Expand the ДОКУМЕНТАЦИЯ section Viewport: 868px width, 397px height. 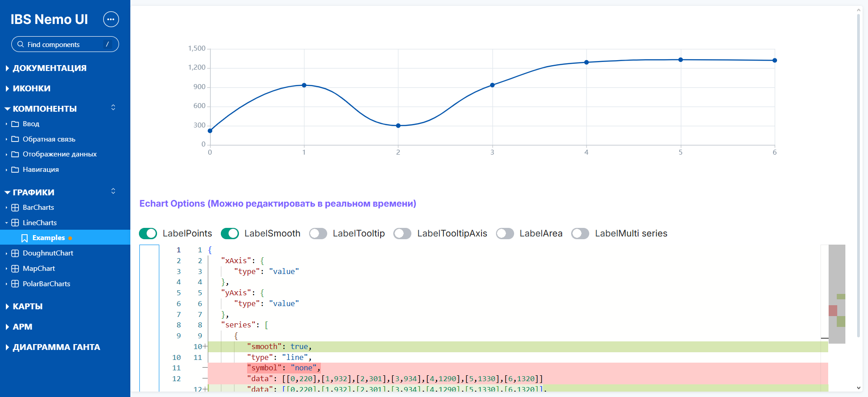point(49,68)
